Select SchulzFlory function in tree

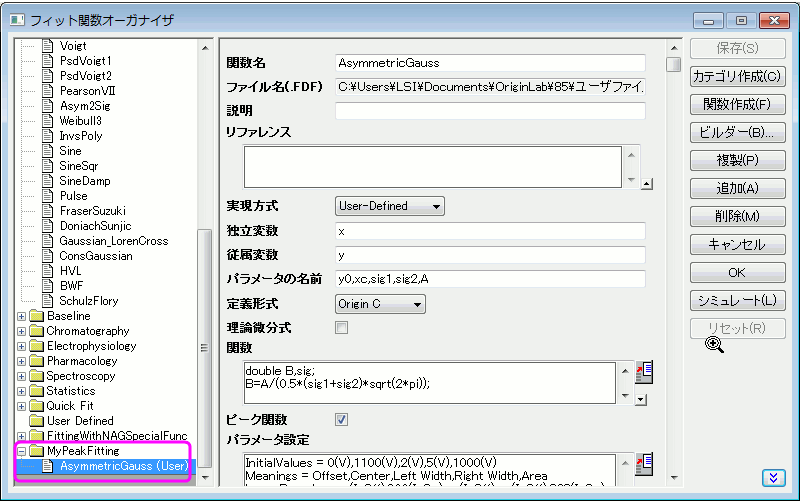tap(89, 301)
